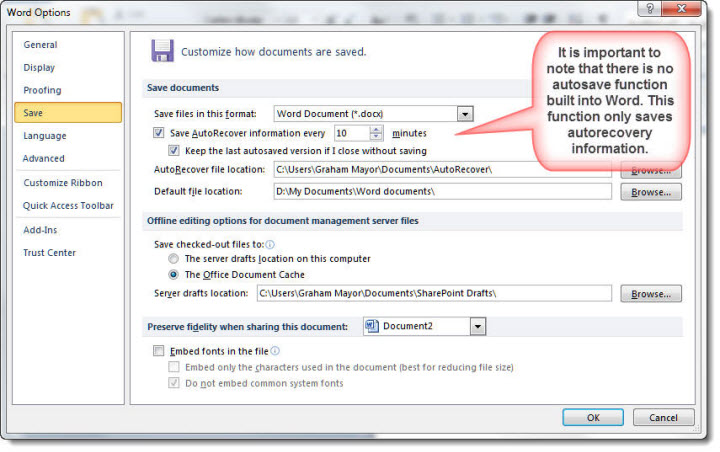This screenshot has height=452, width=720.
Task: Browse for Server drafts location
Action: (651, 294)
